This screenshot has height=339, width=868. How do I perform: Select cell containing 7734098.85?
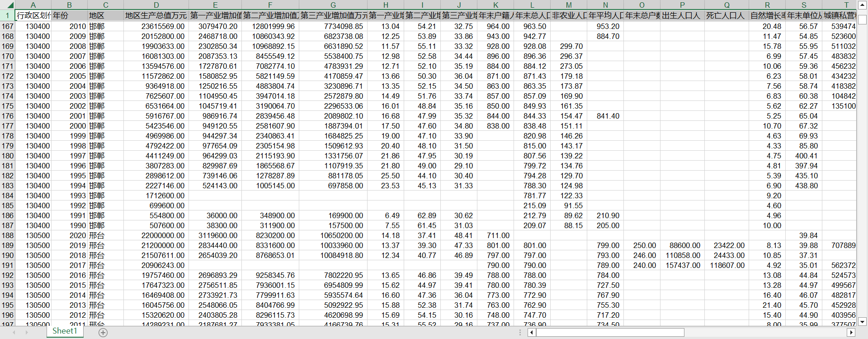tap(333, 26)
